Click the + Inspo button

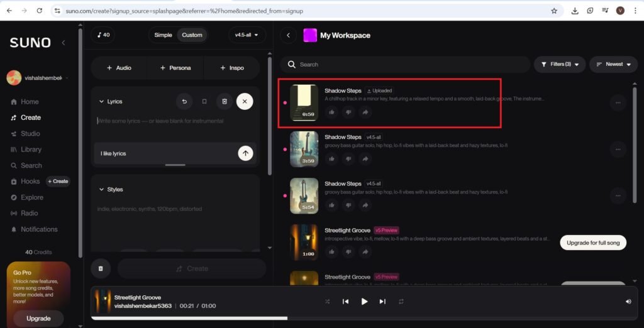tap(232, 68)
